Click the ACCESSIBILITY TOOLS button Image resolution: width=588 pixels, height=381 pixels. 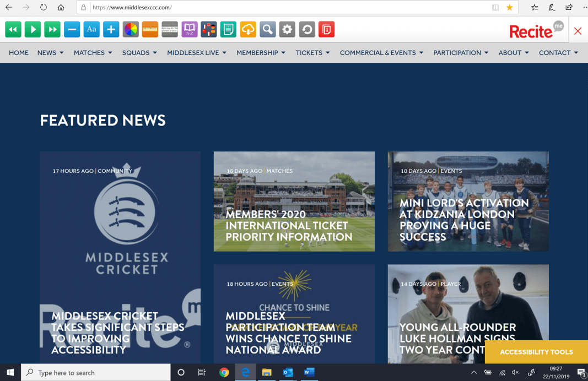[x=536, y=352]
